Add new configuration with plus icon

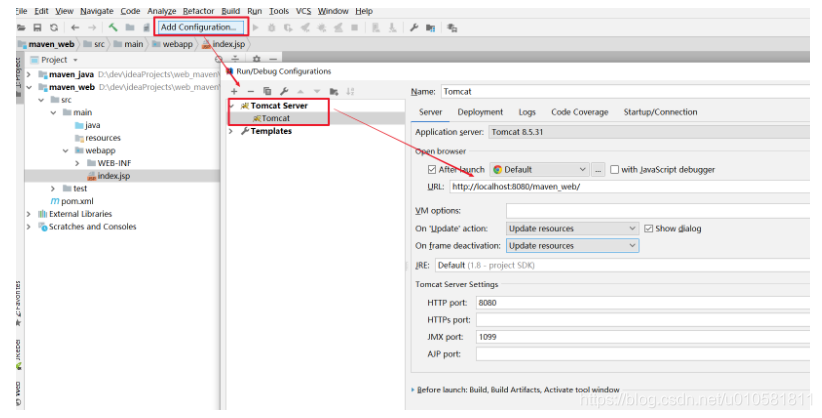[234, 91]
